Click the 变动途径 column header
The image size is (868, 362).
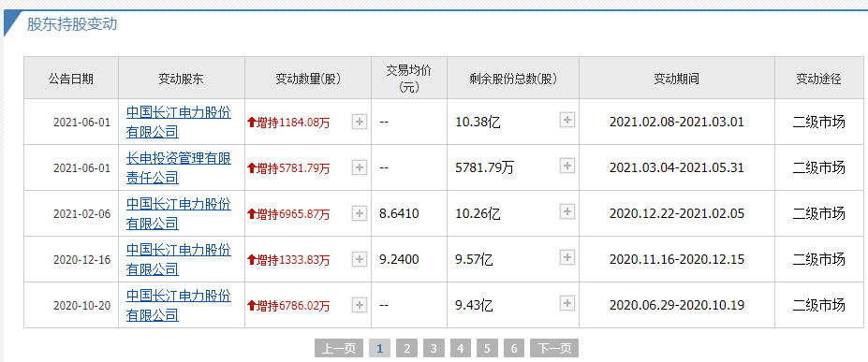click(x=818, y=79)
